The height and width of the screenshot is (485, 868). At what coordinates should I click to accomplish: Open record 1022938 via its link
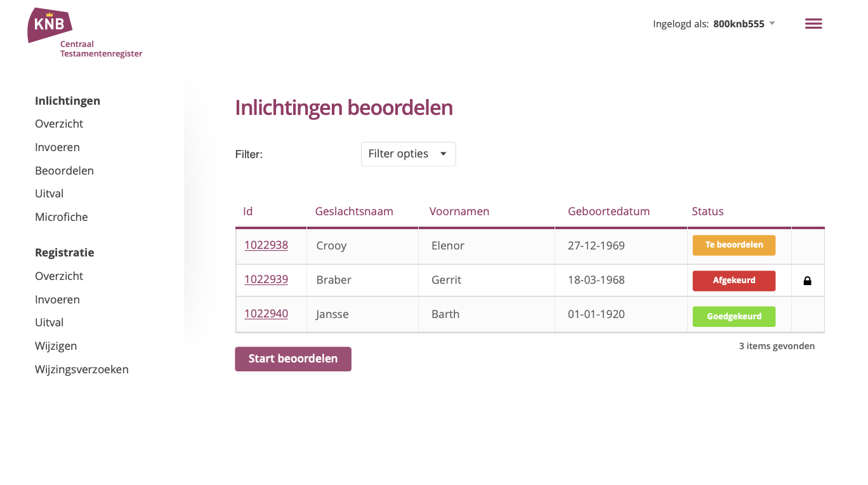(266, 245)
